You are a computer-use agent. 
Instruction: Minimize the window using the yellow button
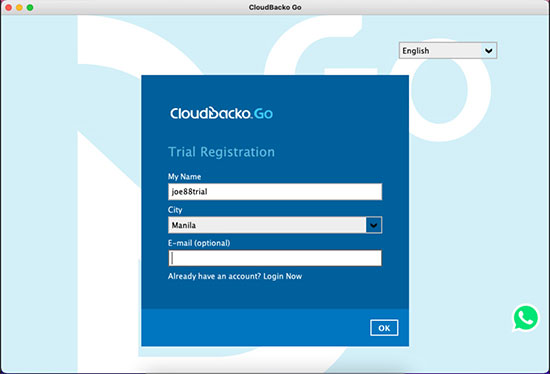click(19, 7)
